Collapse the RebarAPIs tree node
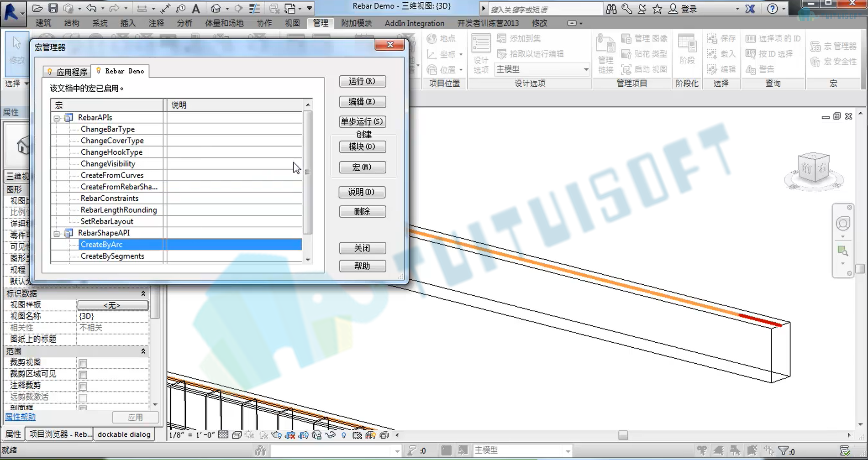Viewport: 868px width, 460px height. (57, 118)
